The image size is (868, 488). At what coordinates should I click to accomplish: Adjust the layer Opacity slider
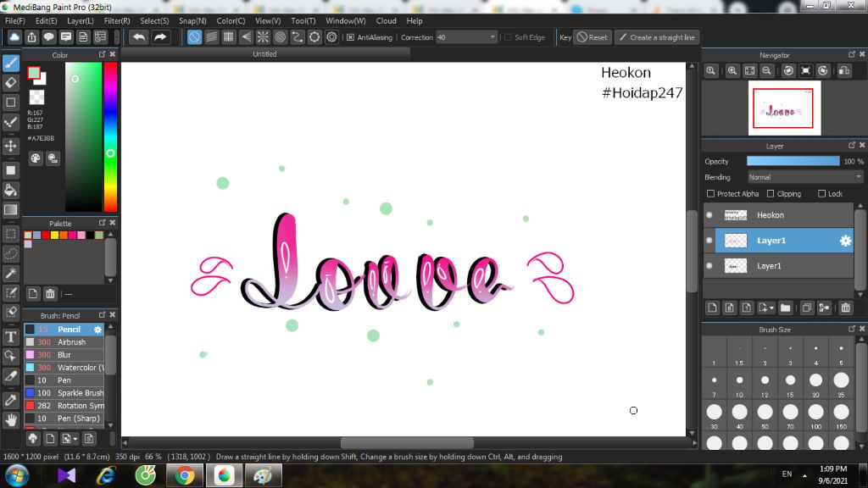(793, 161)
